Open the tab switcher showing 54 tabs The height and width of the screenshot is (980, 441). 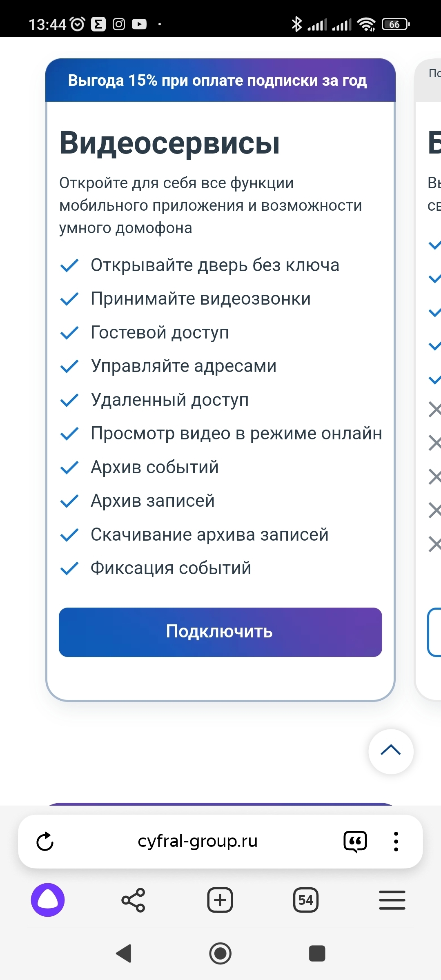(x=306, y=900)
